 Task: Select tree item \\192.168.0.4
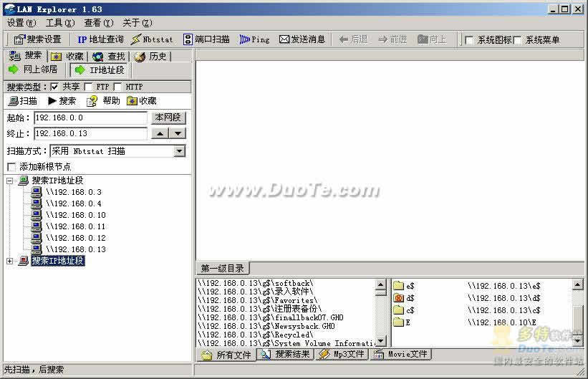74,203
